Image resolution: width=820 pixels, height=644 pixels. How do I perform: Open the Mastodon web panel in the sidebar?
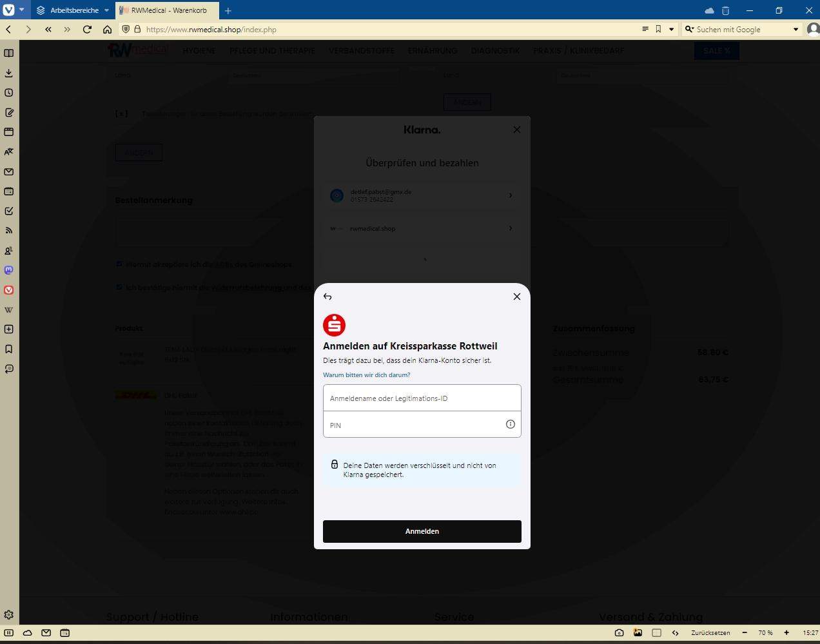8,270
